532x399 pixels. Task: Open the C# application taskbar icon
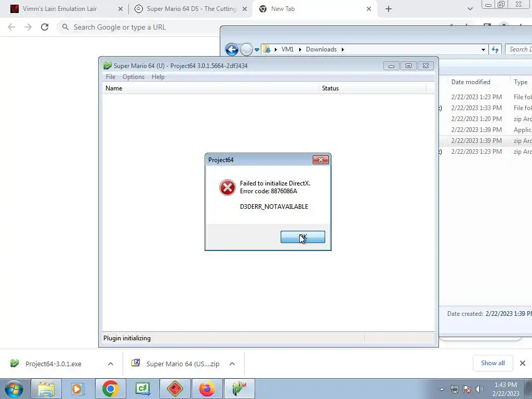pyautogui.click(x=142, y=389)
